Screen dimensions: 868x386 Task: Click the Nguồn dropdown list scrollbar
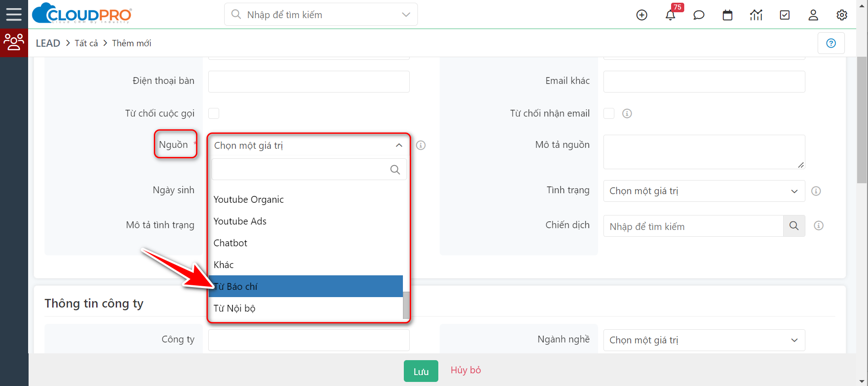pyautogui.click(x=406, y=305)
